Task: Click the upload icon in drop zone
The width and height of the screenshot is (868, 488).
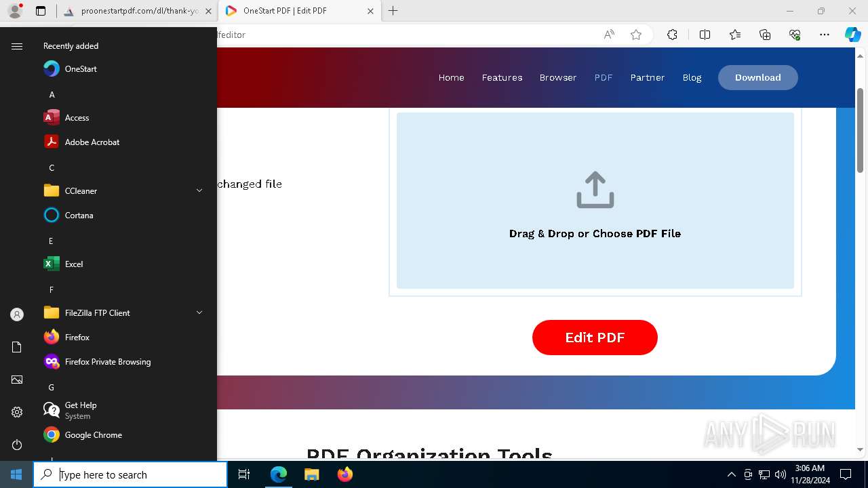Action: (x=595, y=190)
